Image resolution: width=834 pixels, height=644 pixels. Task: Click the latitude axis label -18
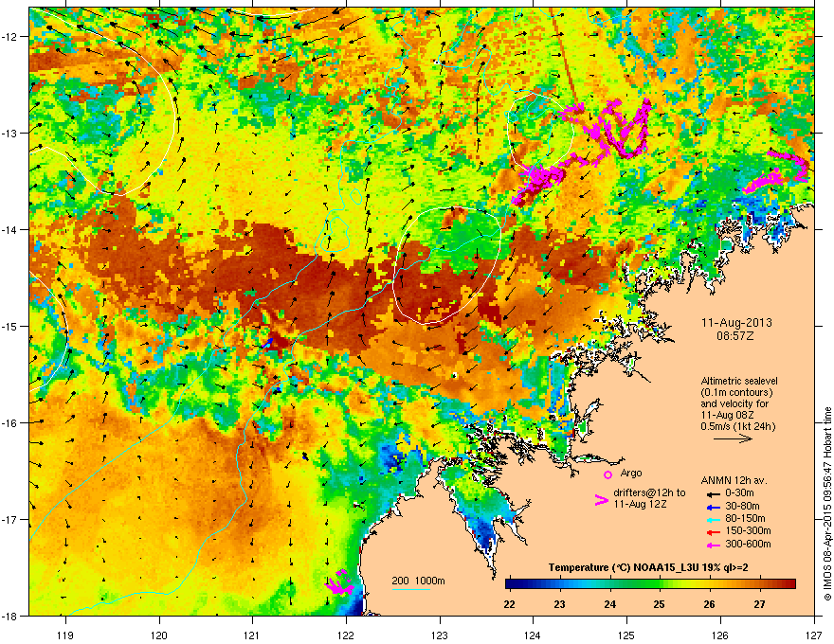coord(9,616)
